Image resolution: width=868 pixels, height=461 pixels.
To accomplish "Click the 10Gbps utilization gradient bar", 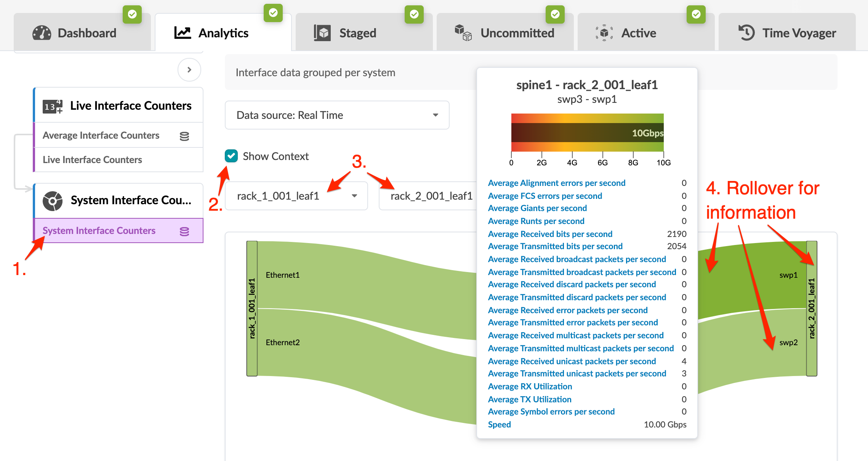I will point(587,133).
